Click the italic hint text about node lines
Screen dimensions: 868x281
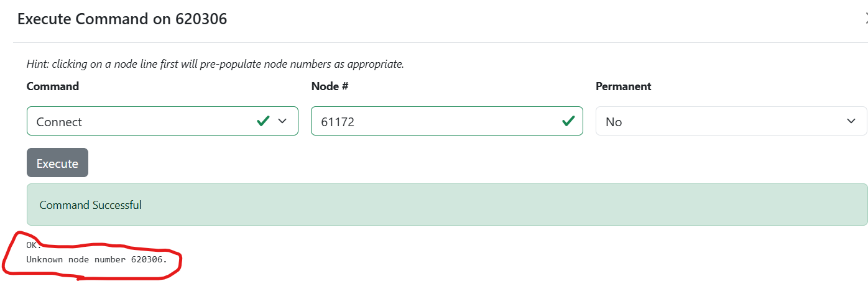[215, 64]
